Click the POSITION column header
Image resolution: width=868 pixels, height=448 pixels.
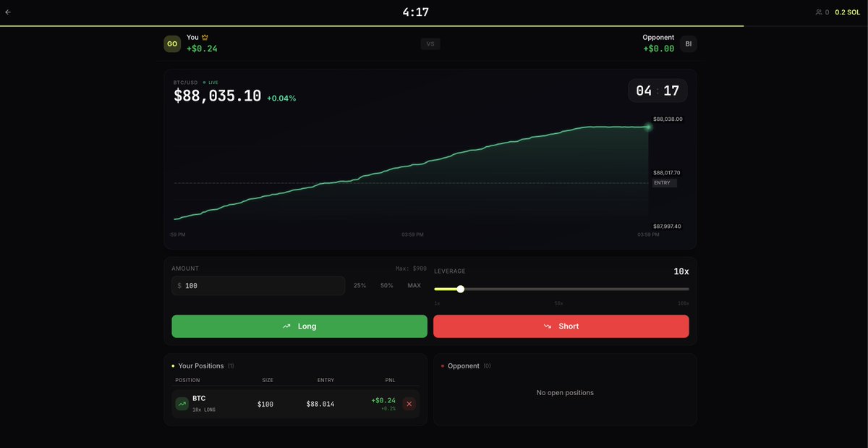click(x=187, y=380)
